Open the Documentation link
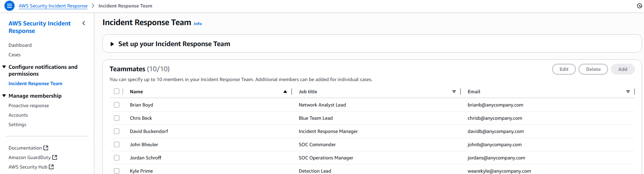This screenshot has width=644, height=174. tap(25, 148)
